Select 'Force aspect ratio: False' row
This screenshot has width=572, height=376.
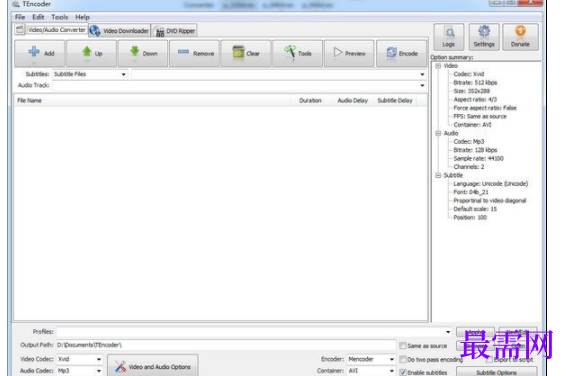point(485,108)
